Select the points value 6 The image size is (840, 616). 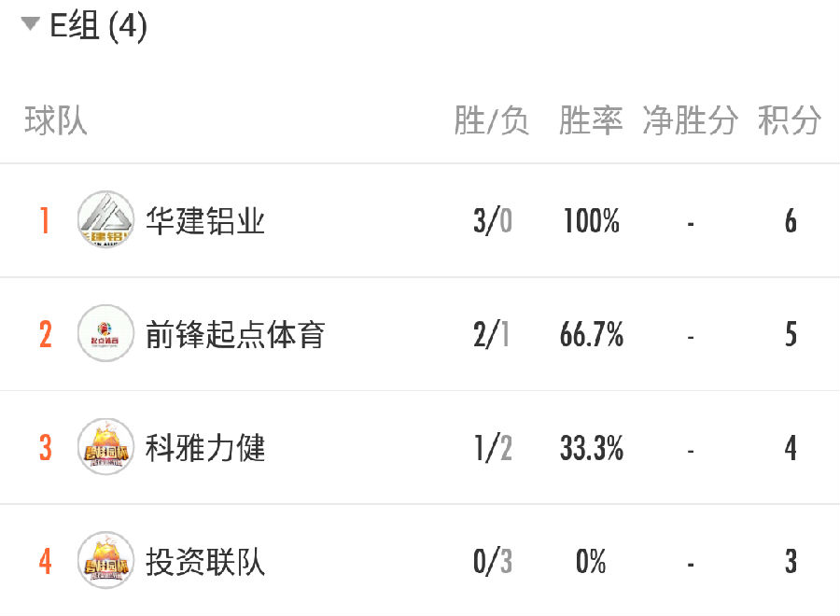tap(791, 220)
